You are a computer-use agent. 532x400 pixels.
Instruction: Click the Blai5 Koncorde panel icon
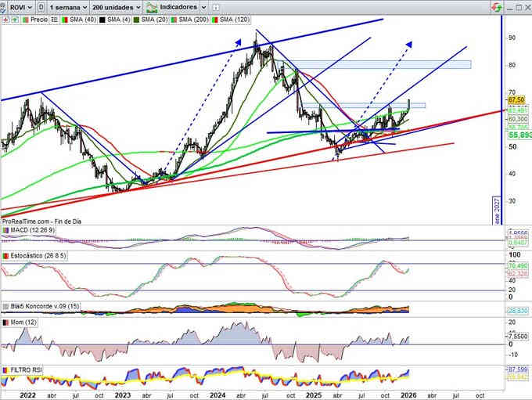click(5, 305)
